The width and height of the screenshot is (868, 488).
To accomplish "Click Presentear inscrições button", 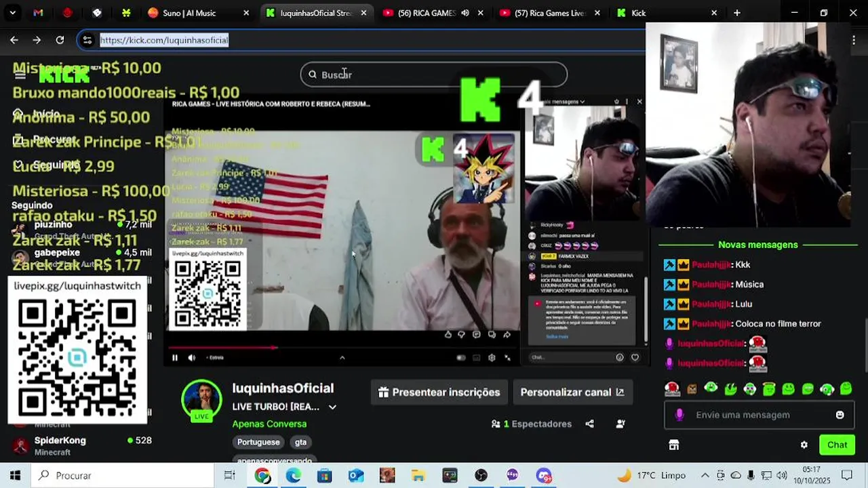I will click(439, 392).
